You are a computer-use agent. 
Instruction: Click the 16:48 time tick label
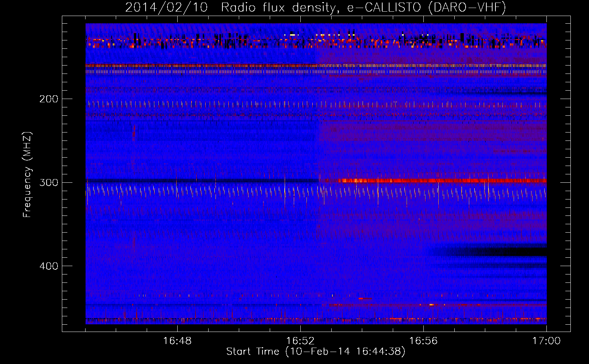[177, 341]
